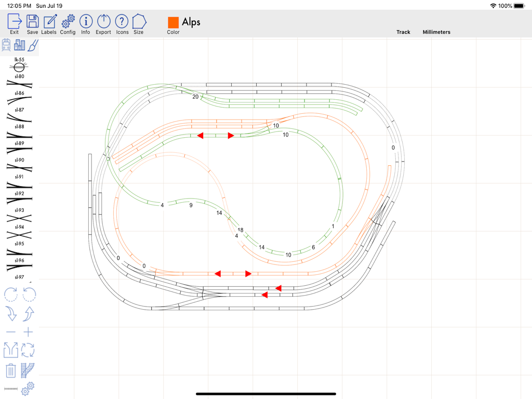The width and height of the screenshot is (532, 399).
Task: Switch units via the Millimeters label
Action: tap(436, 32)
